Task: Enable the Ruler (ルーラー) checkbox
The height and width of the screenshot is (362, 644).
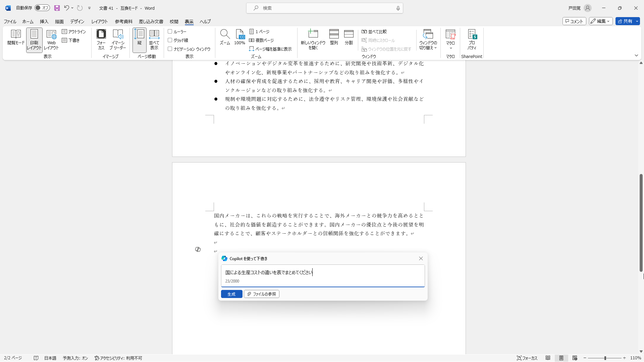Action: [x=170, y=32]
